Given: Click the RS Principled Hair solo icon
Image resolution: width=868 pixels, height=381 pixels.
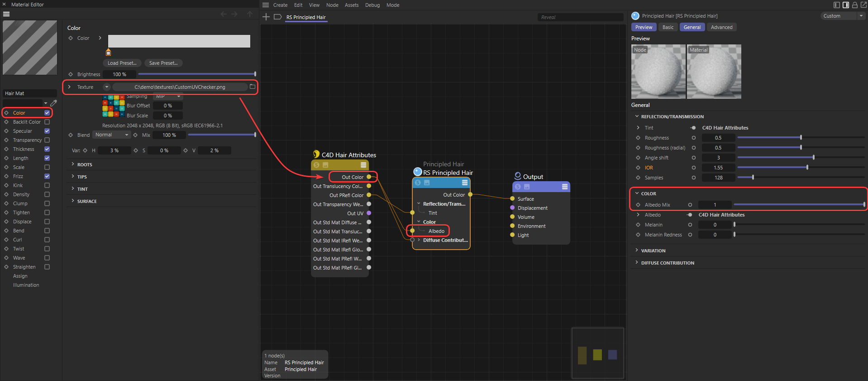Looking at the screenshot, I should coord(418,183).
